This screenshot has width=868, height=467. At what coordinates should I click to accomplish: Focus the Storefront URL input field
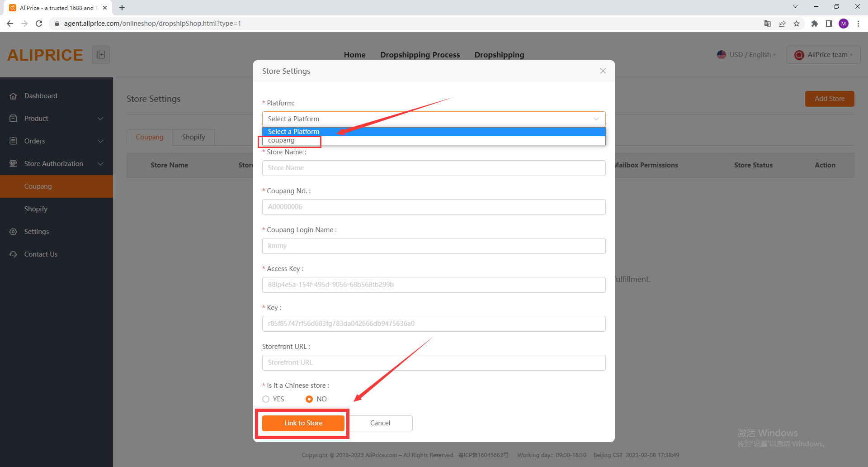(x=434, y=362)
